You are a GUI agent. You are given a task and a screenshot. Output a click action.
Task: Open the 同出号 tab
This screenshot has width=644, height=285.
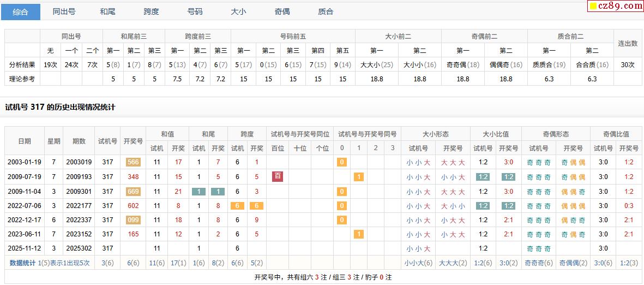[x=64, y=11]
